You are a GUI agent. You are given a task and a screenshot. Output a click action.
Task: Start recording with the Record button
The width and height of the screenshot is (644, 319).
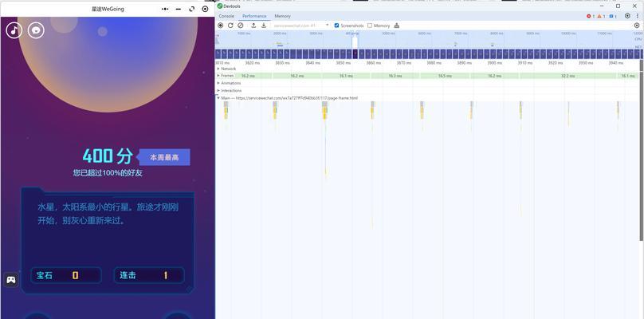click(221, 26)
